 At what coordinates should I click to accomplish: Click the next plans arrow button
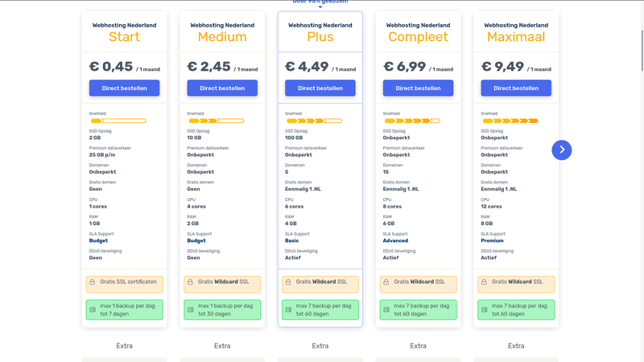click(x=562, y=150)
